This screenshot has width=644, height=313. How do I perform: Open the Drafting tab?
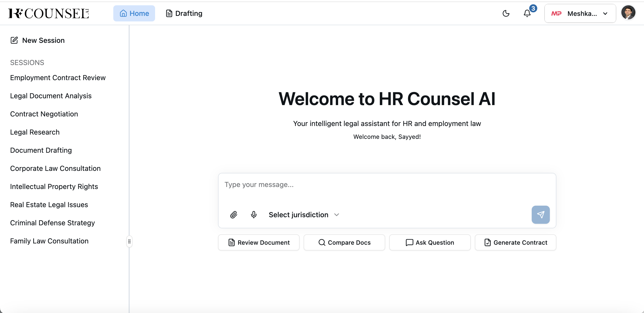(x=184, y=13)
